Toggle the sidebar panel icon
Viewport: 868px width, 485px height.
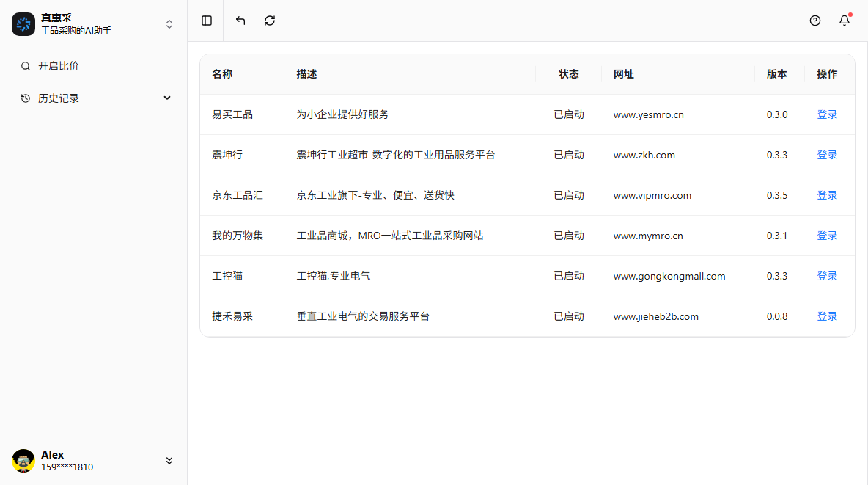pos(207,21)
